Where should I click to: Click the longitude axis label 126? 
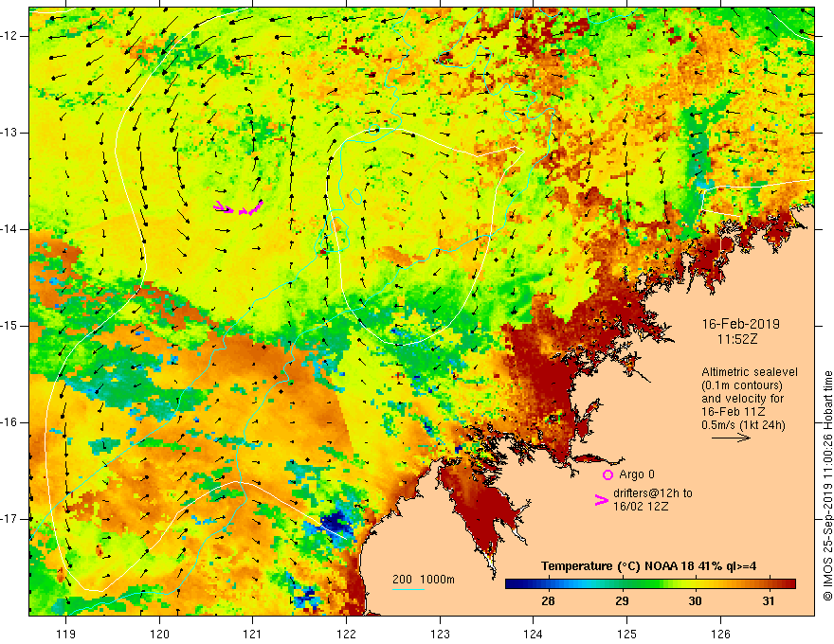(720, 634)
